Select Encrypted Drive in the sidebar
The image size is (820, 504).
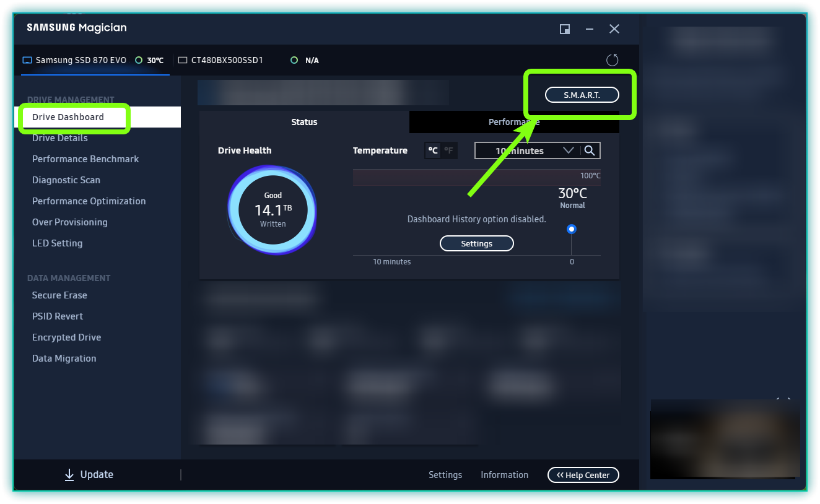[x=67, y=337]
